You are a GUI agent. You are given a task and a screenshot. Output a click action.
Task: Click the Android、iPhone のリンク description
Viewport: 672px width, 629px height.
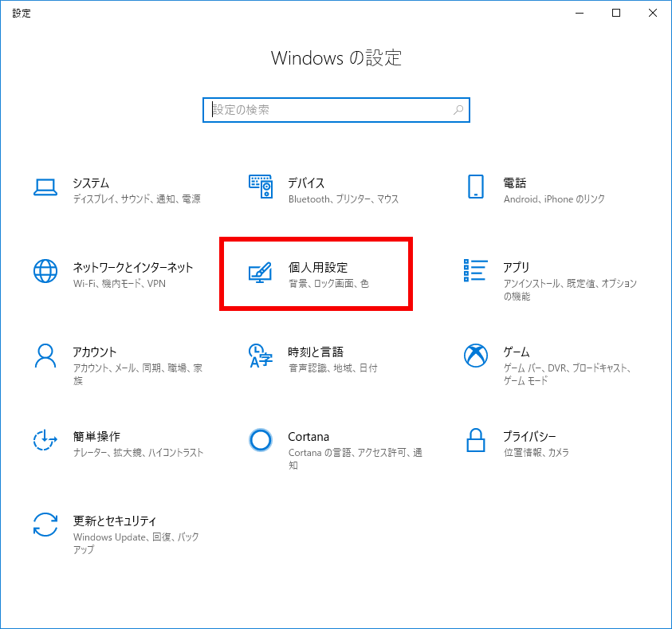554,199
